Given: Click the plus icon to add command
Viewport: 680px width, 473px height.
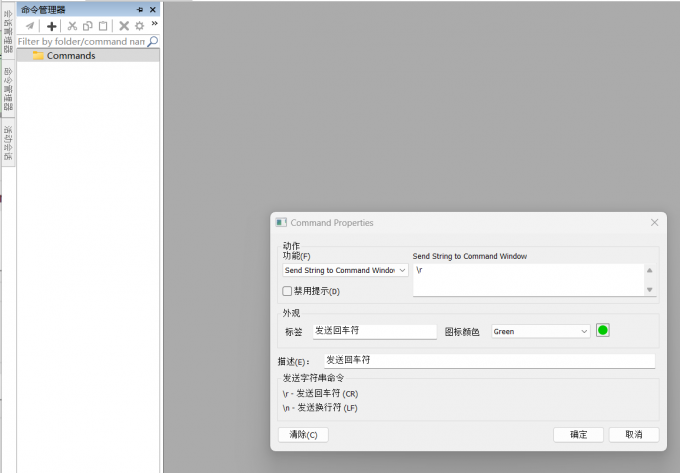Looking at the screenshot, I should 52,26.
